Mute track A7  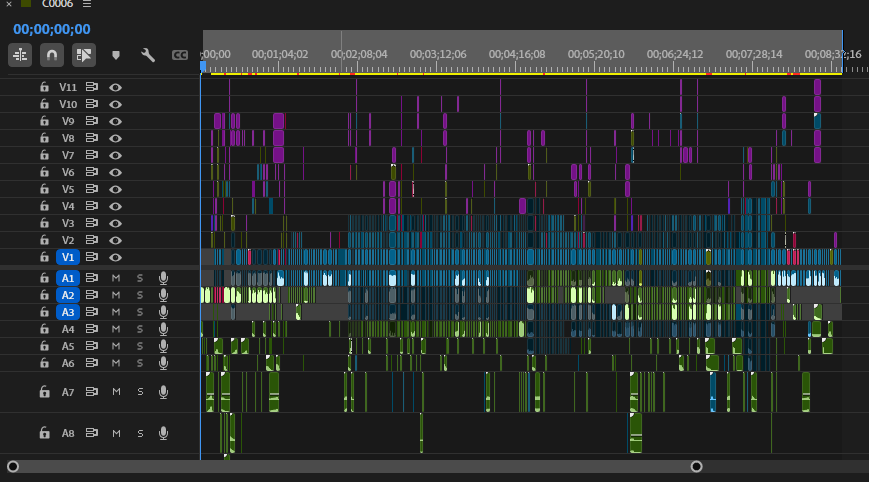pos(116,392)
